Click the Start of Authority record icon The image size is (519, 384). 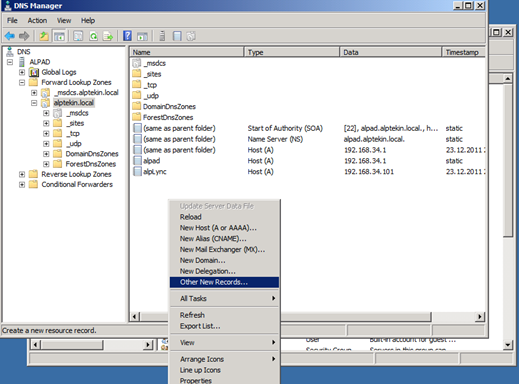click(137, 128)
